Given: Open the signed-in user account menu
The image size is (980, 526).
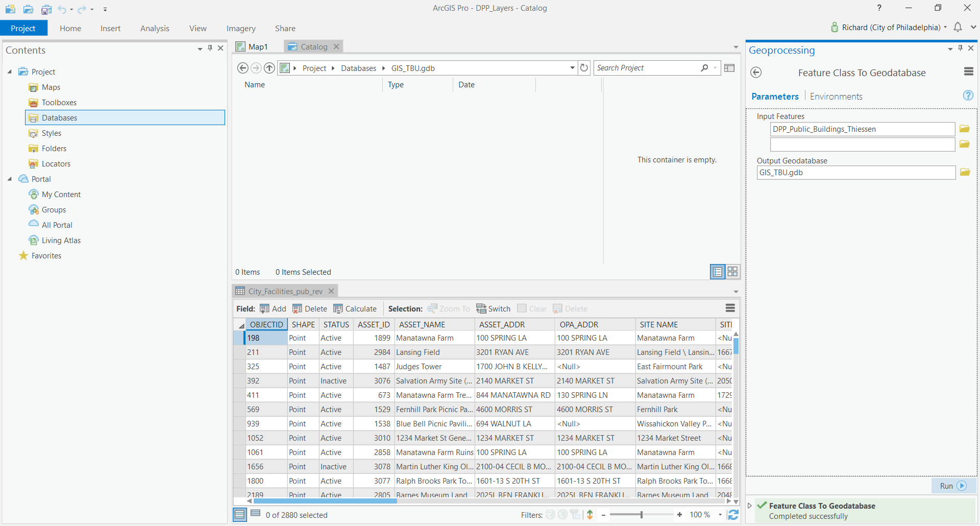Looking at the screenshot, I should 889,27.
